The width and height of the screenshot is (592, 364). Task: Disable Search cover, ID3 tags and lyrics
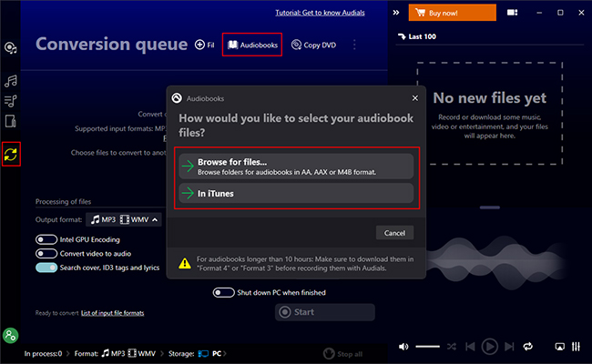46,268
